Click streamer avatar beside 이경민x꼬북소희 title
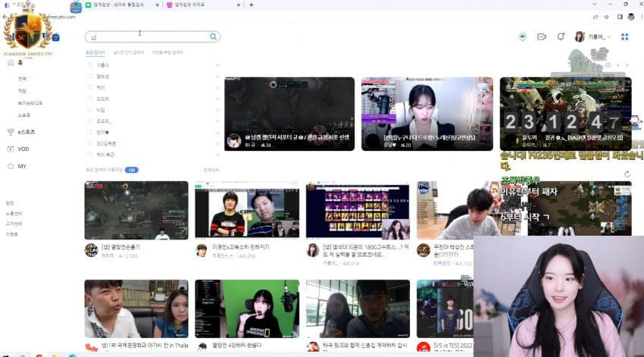 click(x=202, y=250)
